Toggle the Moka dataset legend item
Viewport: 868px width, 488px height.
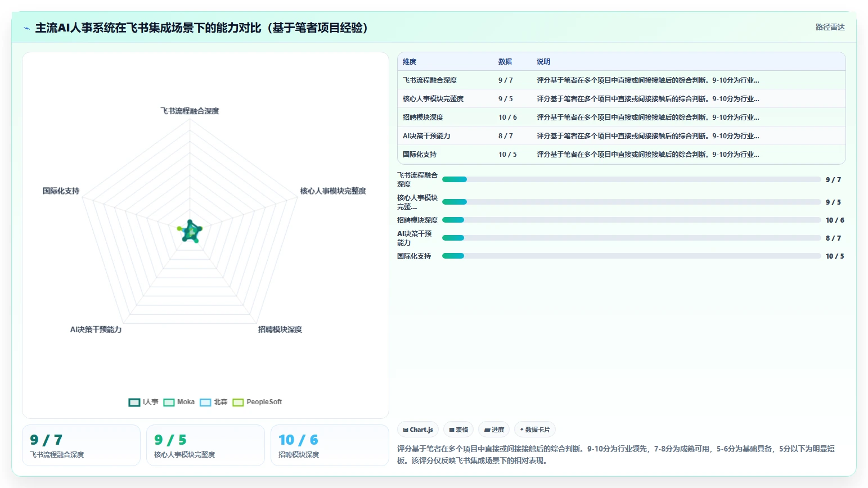point(179,402)
